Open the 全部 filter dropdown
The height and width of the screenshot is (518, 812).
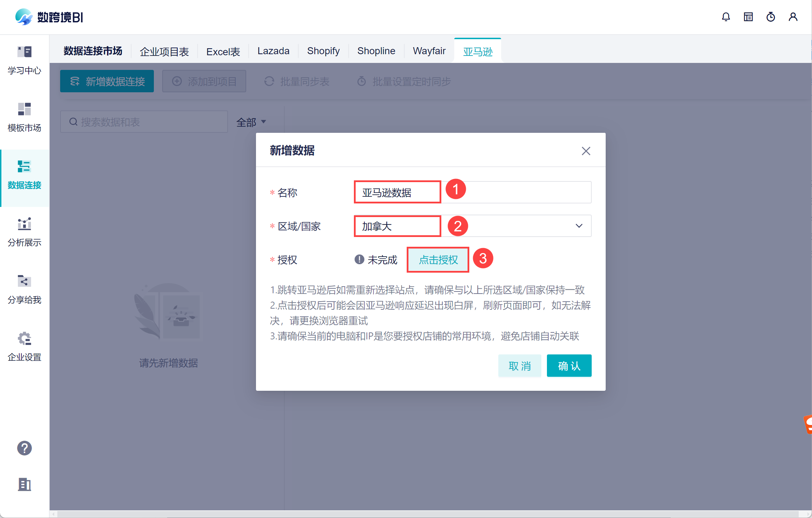click(251, 122)
